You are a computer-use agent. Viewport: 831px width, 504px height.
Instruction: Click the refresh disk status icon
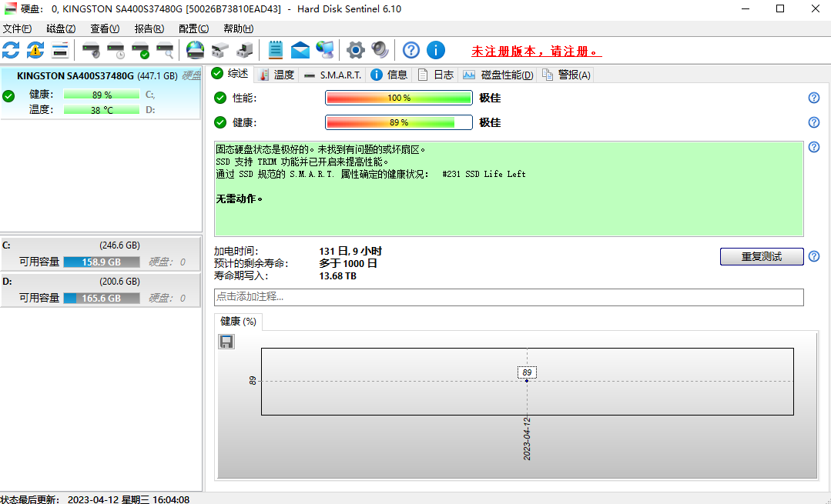tap(10, 49)
